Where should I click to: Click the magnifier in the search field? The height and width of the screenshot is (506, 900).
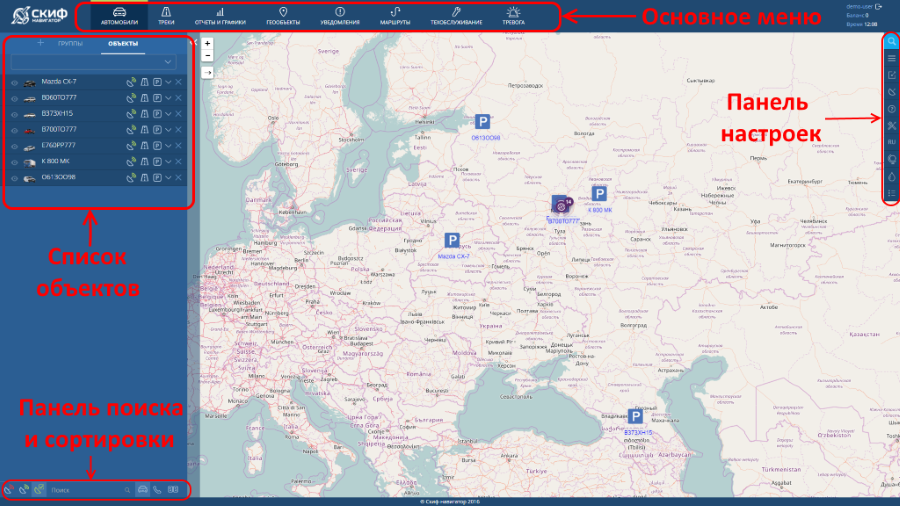[x=127, y=491]
